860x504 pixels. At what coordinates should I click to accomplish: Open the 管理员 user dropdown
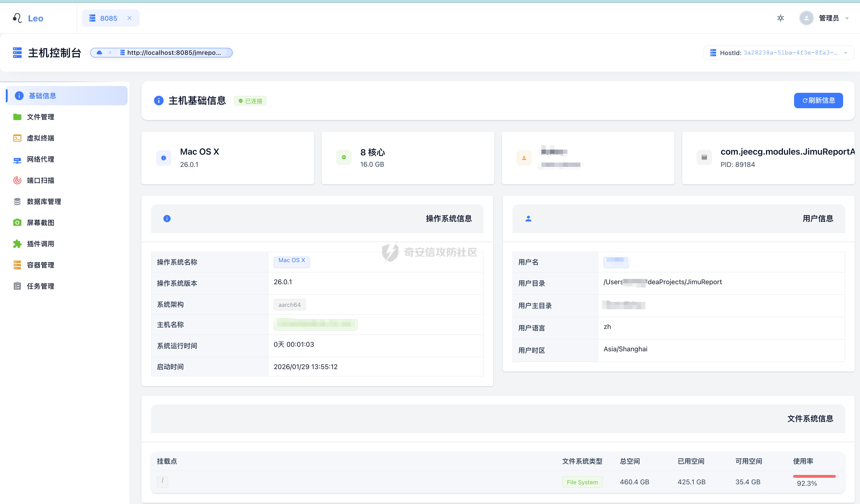point(829,18)
